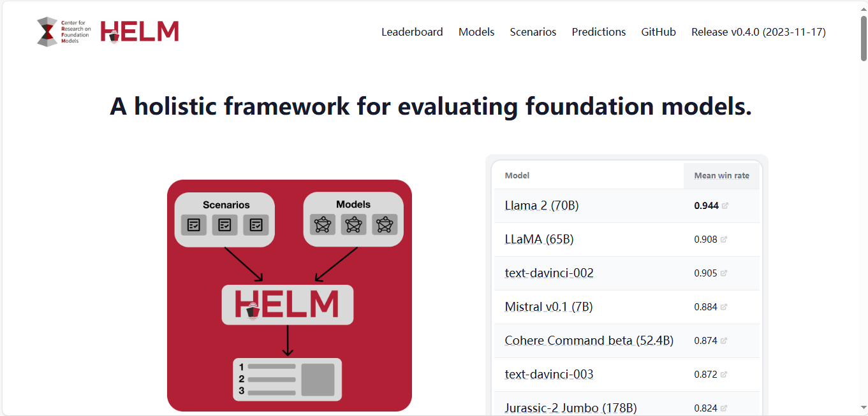Screen dimensions: 868x416
Task: Visit the GitHub link
Action: [659, 32]
